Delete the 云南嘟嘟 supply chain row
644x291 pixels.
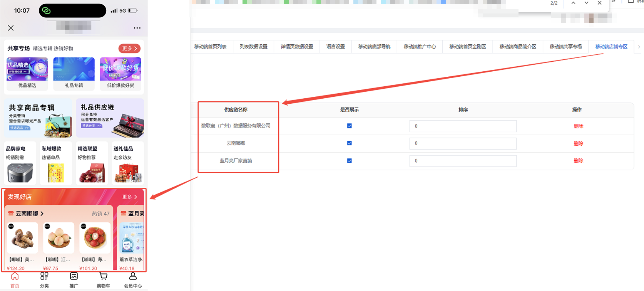578,143
